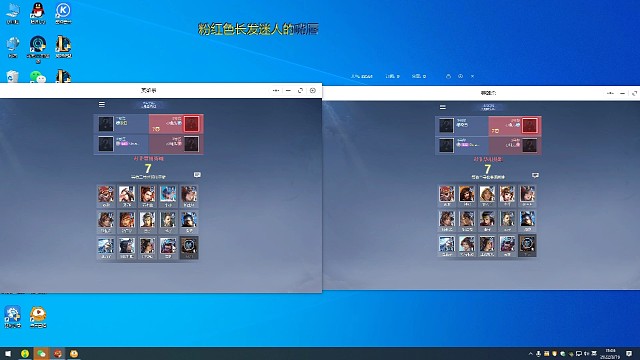Screen dimensions: 640x360
Task: Open the Kugou K music desktop shortcut
Action: pyautogui.click(x=63, y=13)
